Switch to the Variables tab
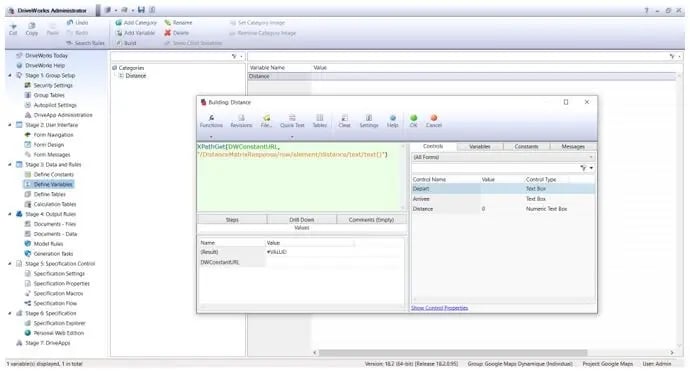This screenshot has height=375, width=690. tap(480, 146)
